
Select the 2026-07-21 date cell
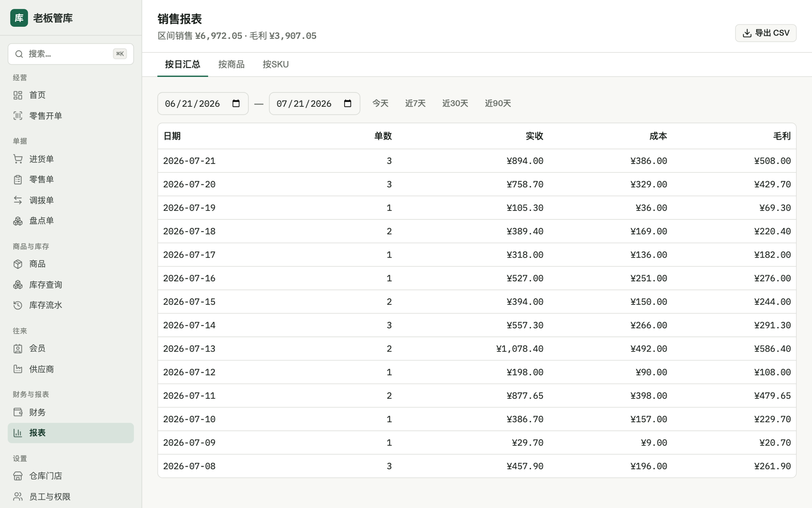189,161
